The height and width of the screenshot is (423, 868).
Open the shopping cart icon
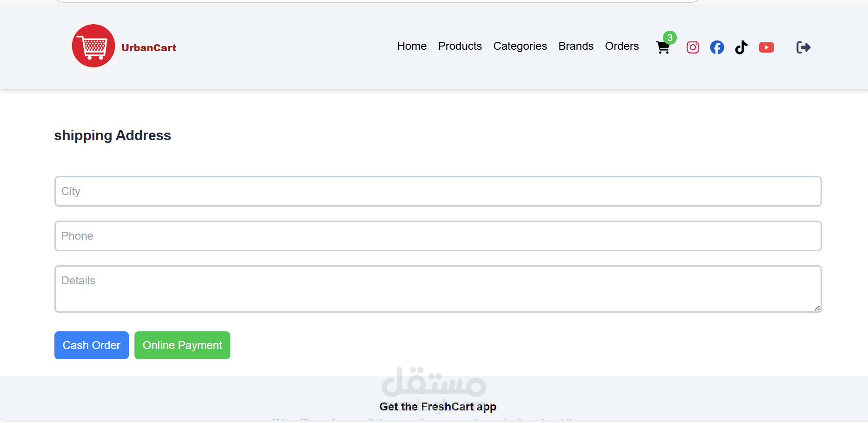(x=662, y=47)
